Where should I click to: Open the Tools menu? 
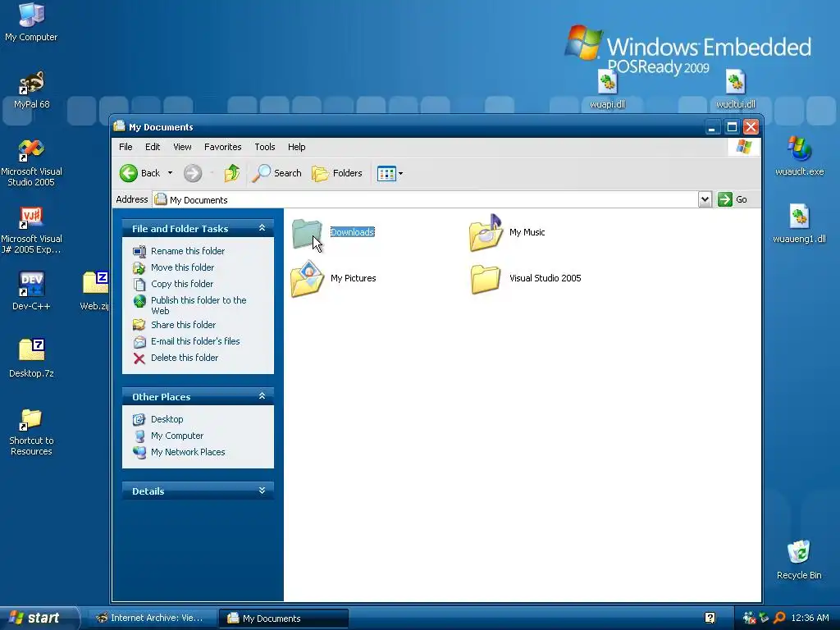click(265, 147)
